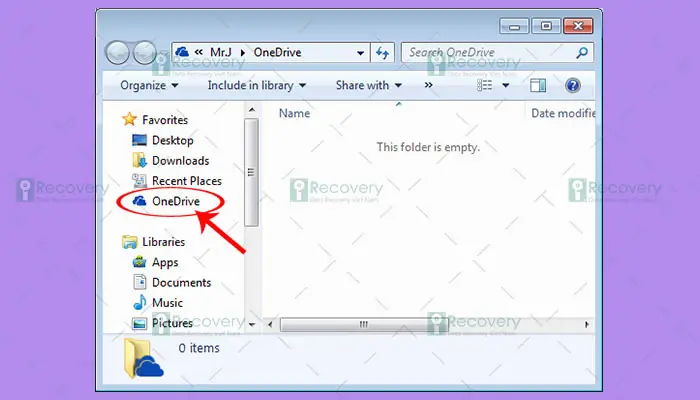Select Apps label under Libraries
This screenshot has width=700, height=400.
click(x=165, y=262)
